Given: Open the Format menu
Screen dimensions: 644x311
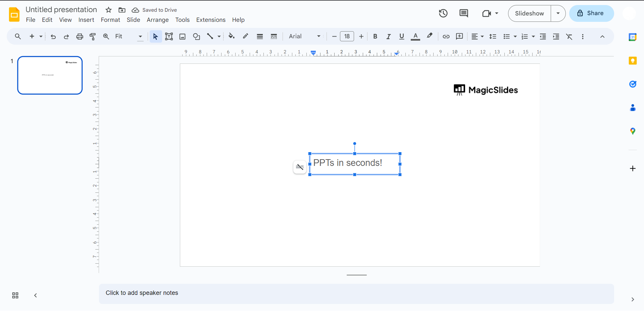Looking at the screenshot, I should click(110, 20).
